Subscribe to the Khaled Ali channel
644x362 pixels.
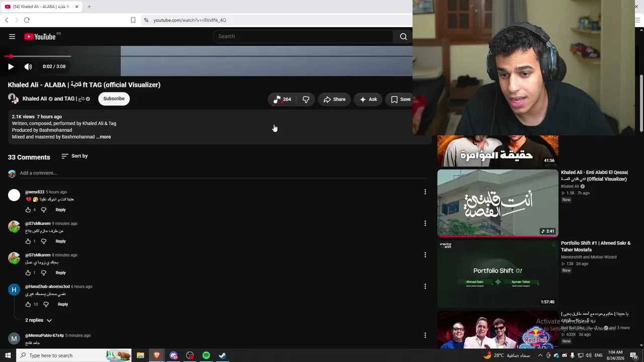[x=114, y=99]
